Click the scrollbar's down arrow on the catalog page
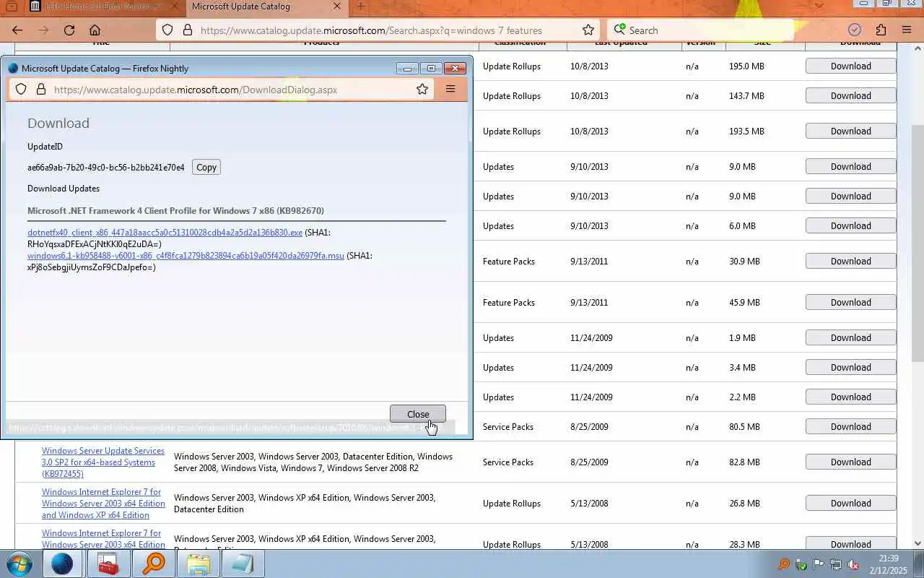The width and height of the screenshot is (924, 578). click(918, 543)
